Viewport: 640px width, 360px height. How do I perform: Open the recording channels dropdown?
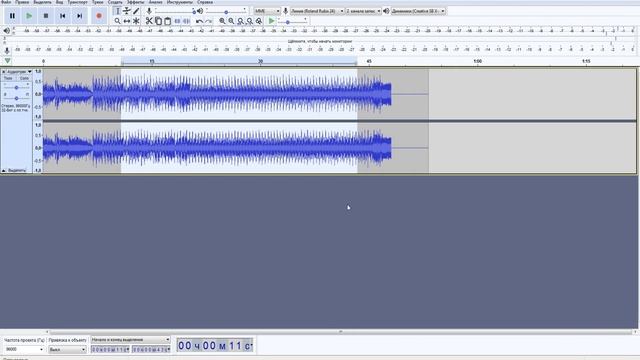coord(363,11)
